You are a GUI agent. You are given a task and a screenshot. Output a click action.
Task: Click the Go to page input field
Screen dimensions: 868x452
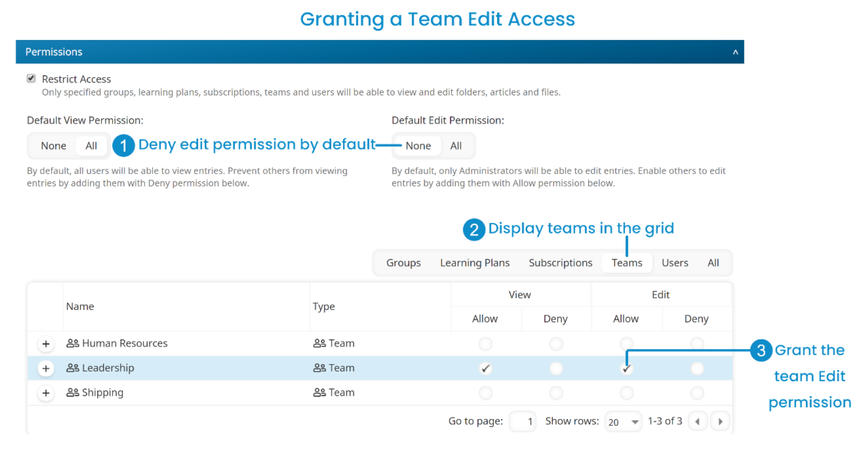click(523, 421)
